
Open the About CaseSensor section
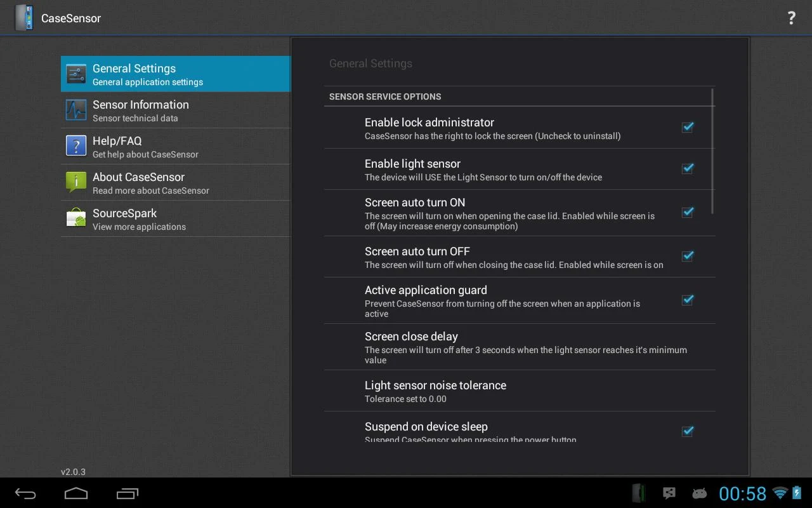click(176, 182)
